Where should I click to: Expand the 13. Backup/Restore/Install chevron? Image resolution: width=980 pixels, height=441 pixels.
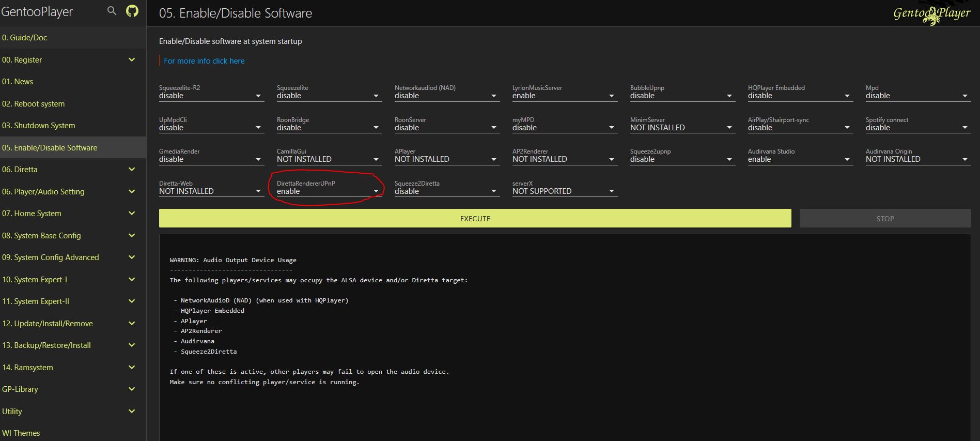(132, 345)
